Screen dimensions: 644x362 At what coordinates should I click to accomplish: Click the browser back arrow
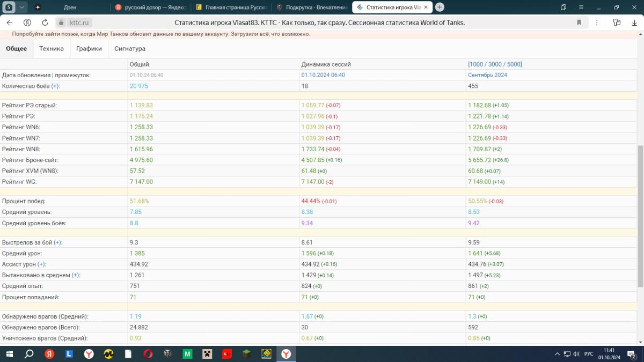pyautogui.click(x=10, y=23)
